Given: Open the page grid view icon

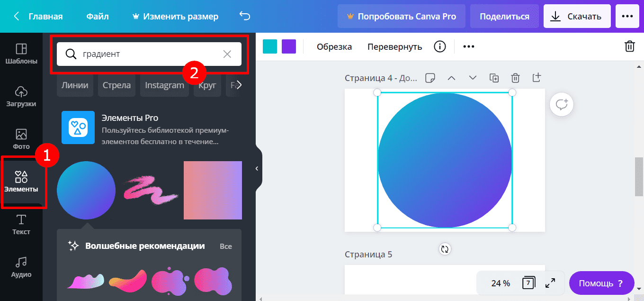Looking at the screenshot, I should click(528, 283).
